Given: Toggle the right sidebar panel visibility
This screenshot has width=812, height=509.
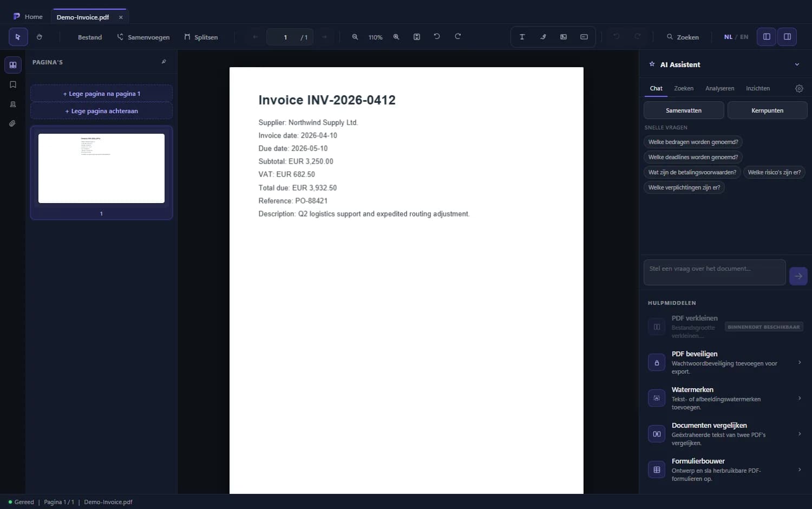Looking at the screenshot, I should coord(787,37).
